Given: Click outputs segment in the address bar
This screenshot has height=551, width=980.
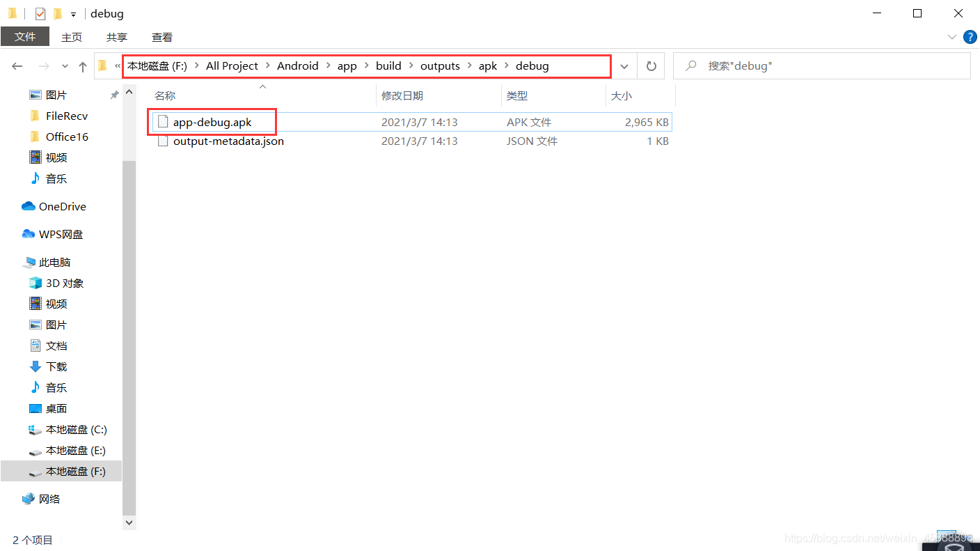Looking at the screenshot, I should point(440,65).
